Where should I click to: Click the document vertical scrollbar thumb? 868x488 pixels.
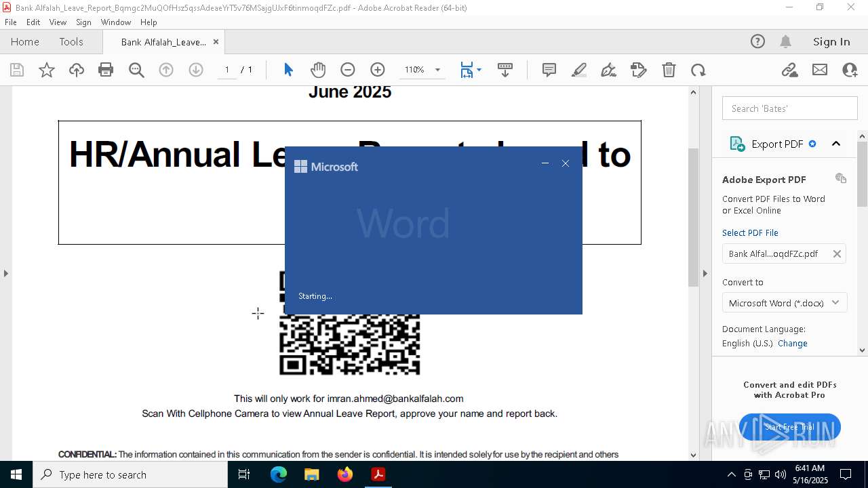coord(693,217)
